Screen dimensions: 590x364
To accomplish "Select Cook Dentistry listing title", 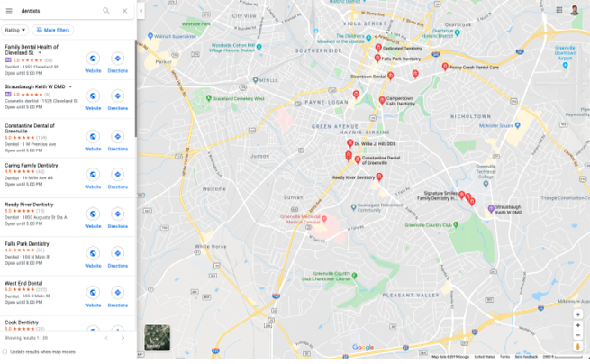I will tap(22, 323).
